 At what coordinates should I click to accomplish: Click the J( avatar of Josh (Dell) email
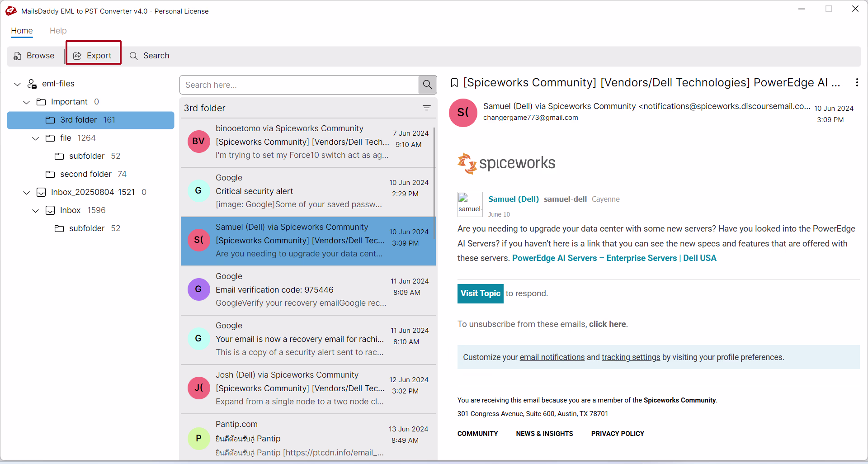198,388
